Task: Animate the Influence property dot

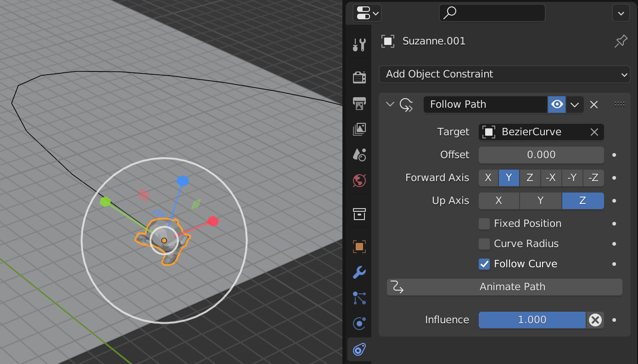Action: click(x=614, y=320)
